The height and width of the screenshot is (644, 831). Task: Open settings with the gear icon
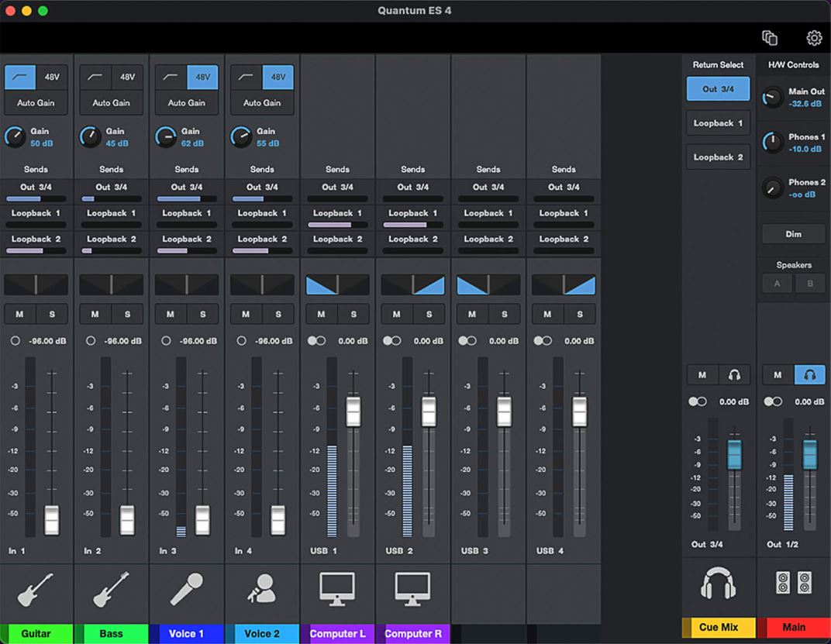(x=813, y=38)
